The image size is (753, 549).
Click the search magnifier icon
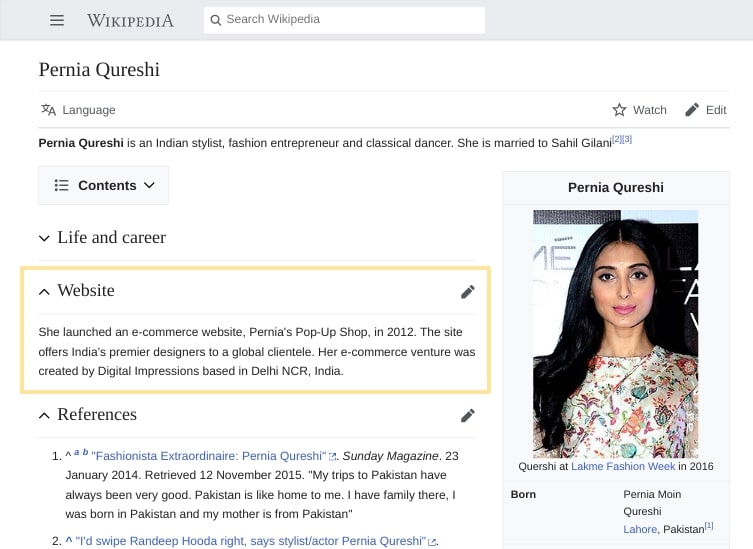tap(215, 20)
